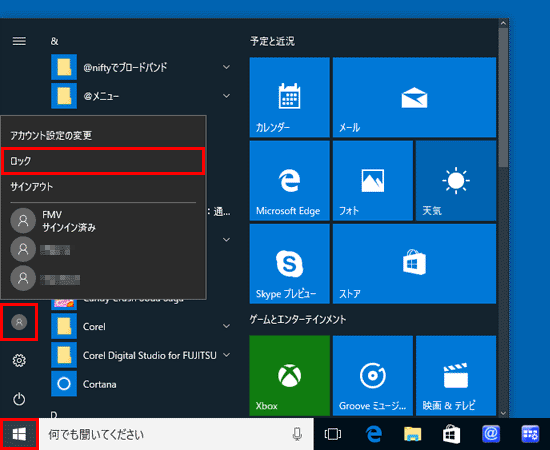This screenshot has width=550, height=450.
Task: Launch Cortana from the app list
Action: click(141, 384)
